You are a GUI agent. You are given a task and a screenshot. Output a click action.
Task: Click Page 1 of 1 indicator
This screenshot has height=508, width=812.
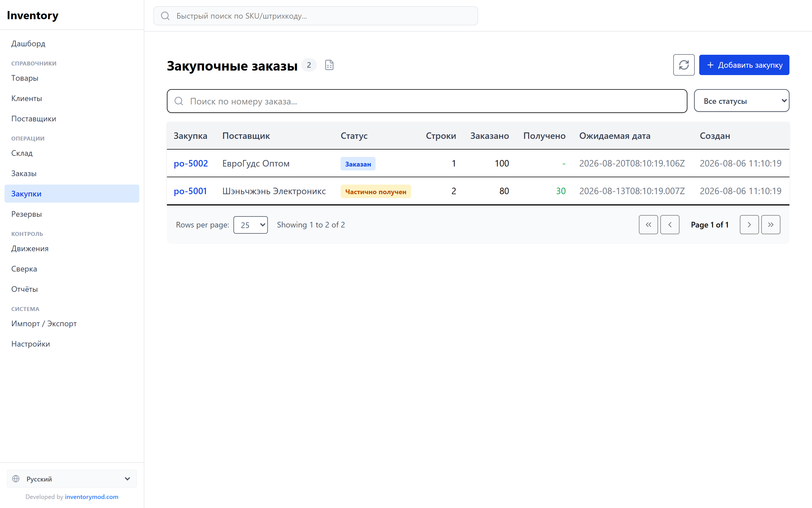[709, 225]
